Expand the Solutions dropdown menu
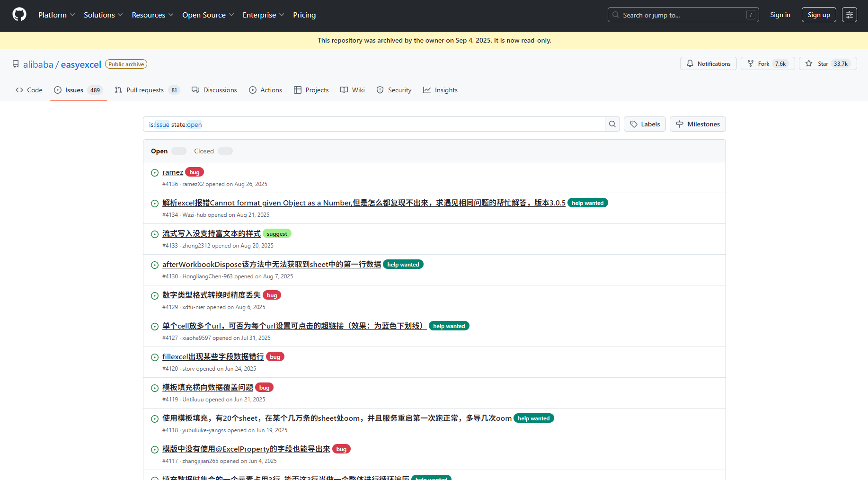 click(102, 15)
